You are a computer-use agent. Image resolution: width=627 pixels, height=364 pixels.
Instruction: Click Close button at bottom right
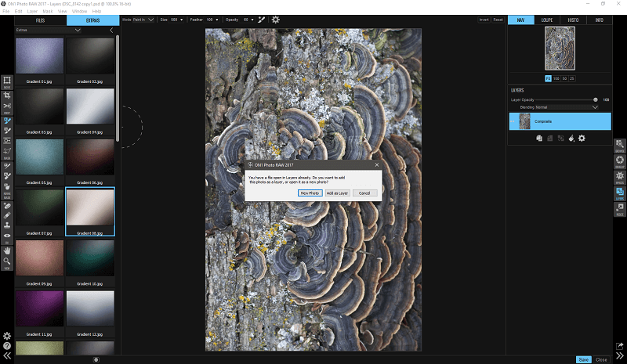[601, 359]
